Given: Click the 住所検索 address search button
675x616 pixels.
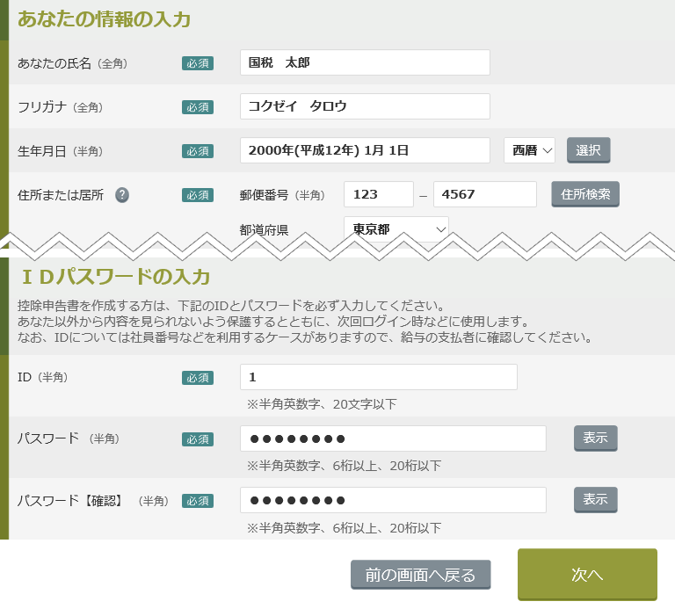Looking at the screenshot, I should pos(585,193).
